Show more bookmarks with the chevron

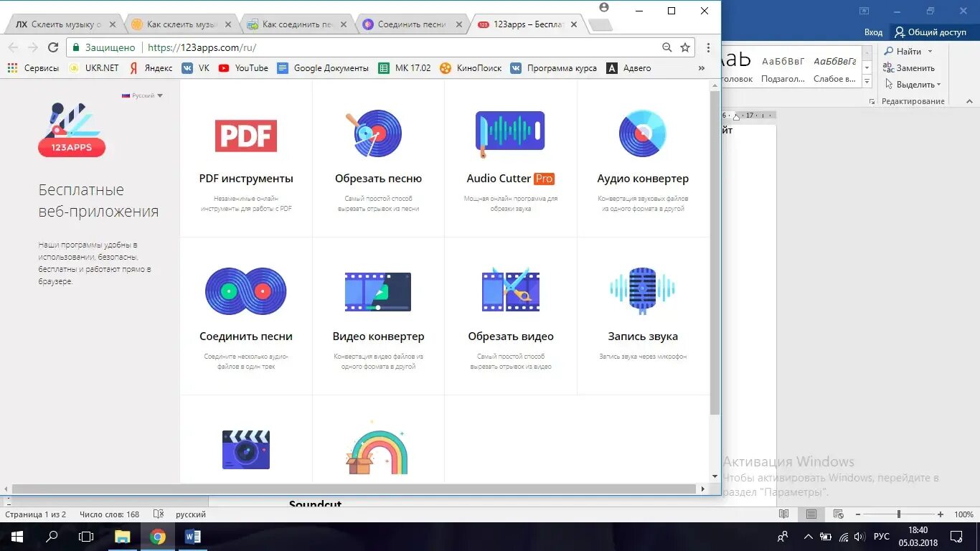click(702, 68)
